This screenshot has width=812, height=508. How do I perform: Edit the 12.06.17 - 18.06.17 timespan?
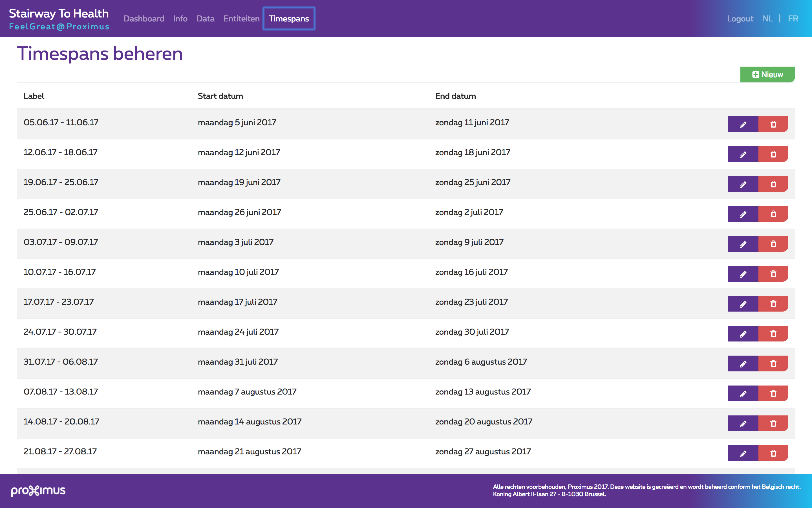[x=743, y=154]
